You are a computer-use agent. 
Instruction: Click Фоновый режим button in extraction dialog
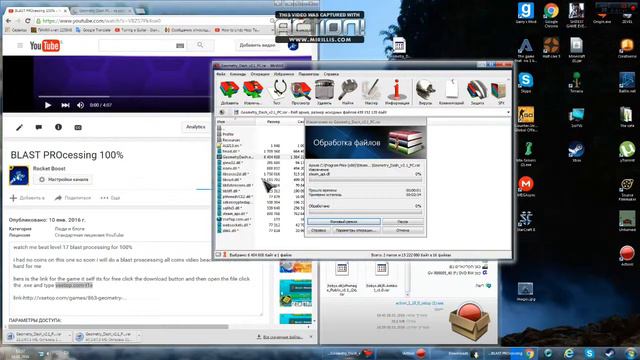click(x=344, y=221)
